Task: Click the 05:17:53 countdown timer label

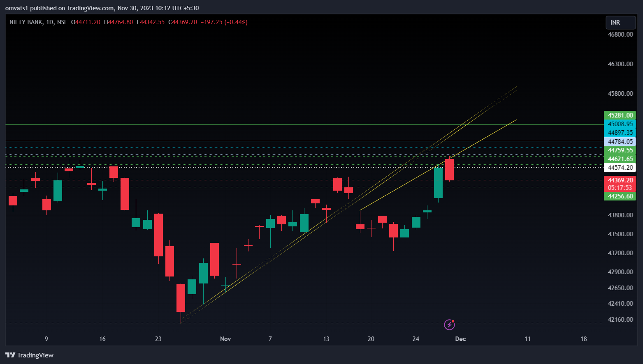Action: [620, 188]
